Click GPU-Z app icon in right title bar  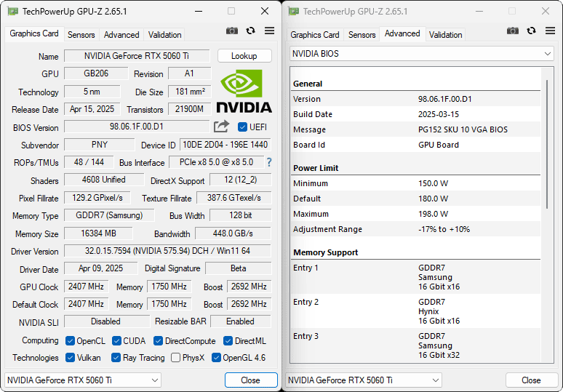tap(294, 12)
